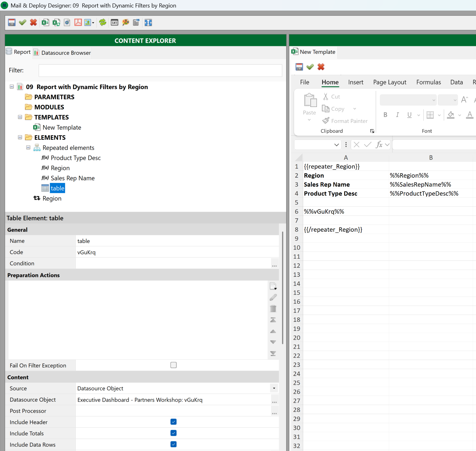Click the green refresh arrows icon
This screenshot has width=476, height=451.
click(x=103, y=23)
